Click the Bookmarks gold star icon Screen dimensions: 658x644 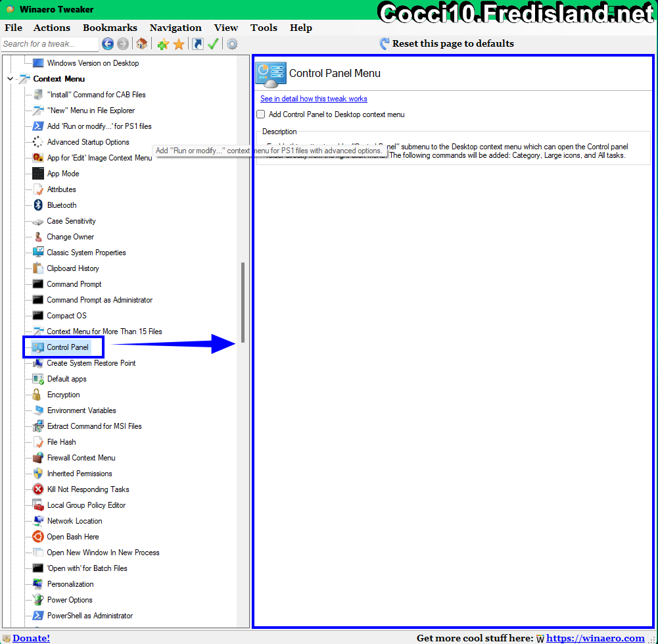(179, 44)
